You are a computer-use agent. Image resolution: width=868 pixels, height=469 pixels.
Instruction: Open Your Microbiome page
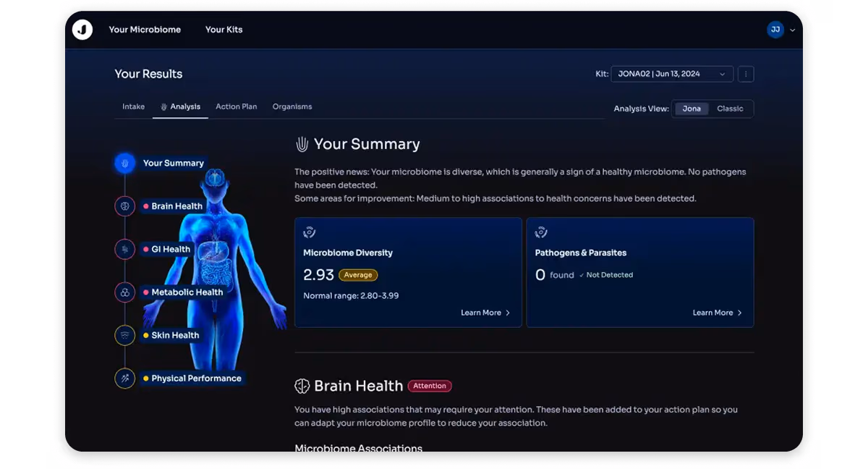click(145, 30)
